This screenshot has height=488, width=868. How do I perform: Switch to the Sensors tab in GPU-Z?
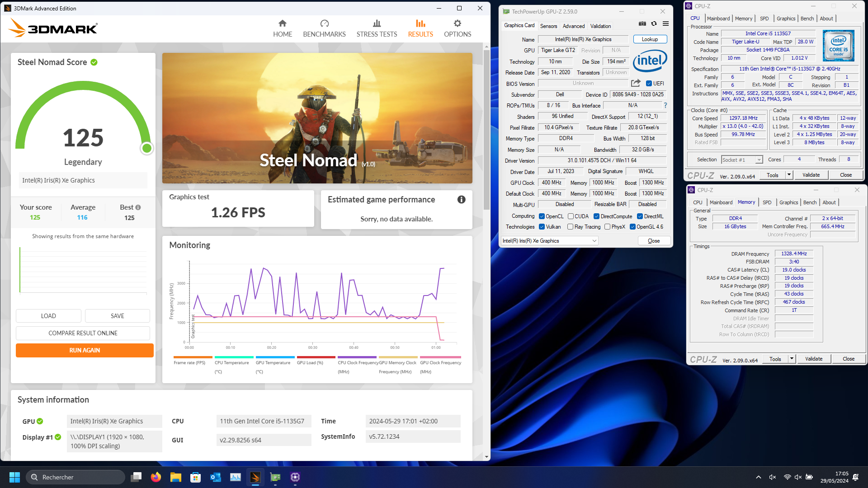click(548, 26)
